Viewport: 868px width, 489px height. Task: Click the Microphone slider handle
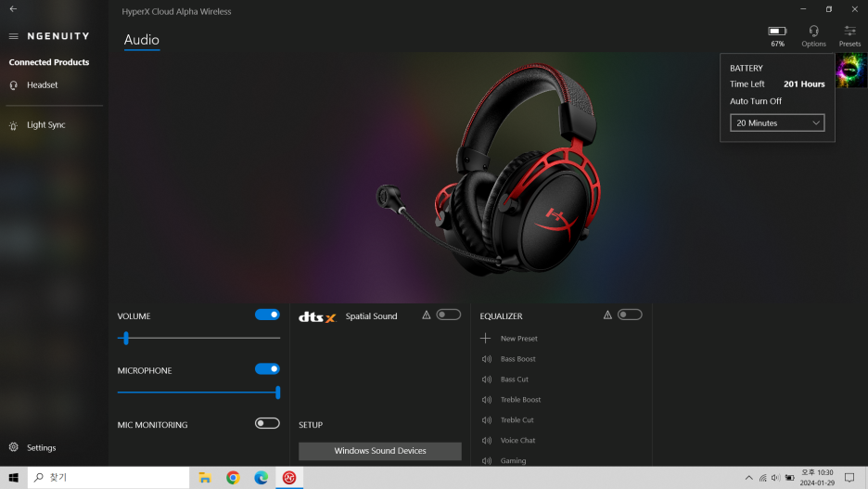[278, 392]
